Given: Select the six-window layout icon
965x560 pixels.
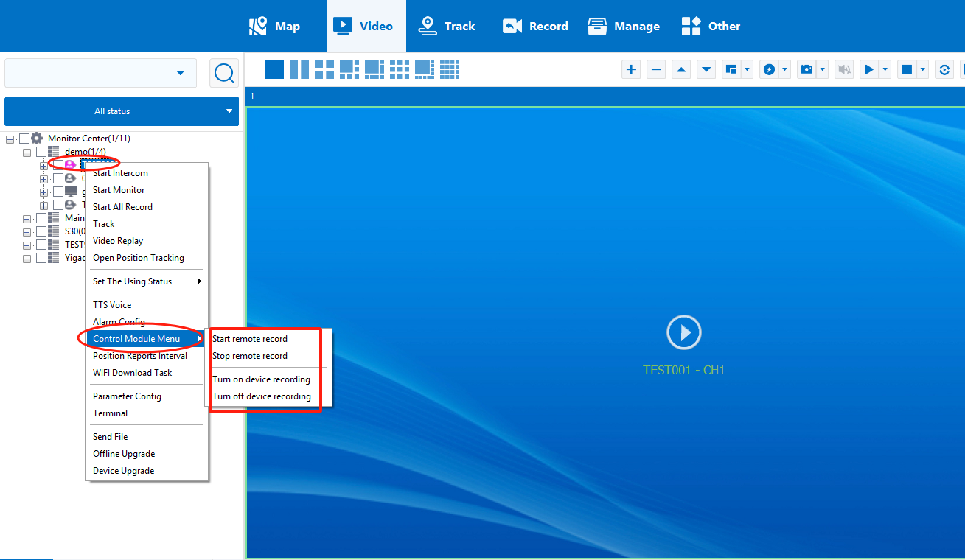Looking at the screenshot, I should tap(349, 69).
